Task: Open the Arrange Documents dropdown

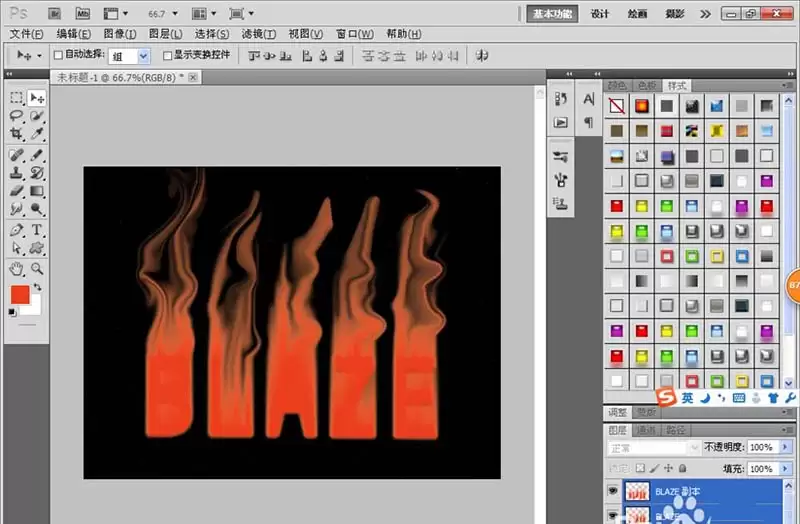Action: click(204, 14)
